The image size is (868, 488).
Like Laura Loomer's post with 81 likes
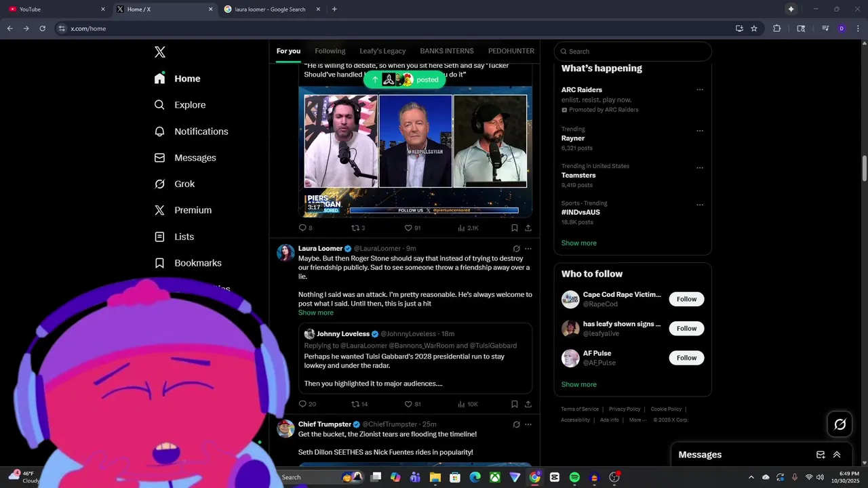point(408,404)
